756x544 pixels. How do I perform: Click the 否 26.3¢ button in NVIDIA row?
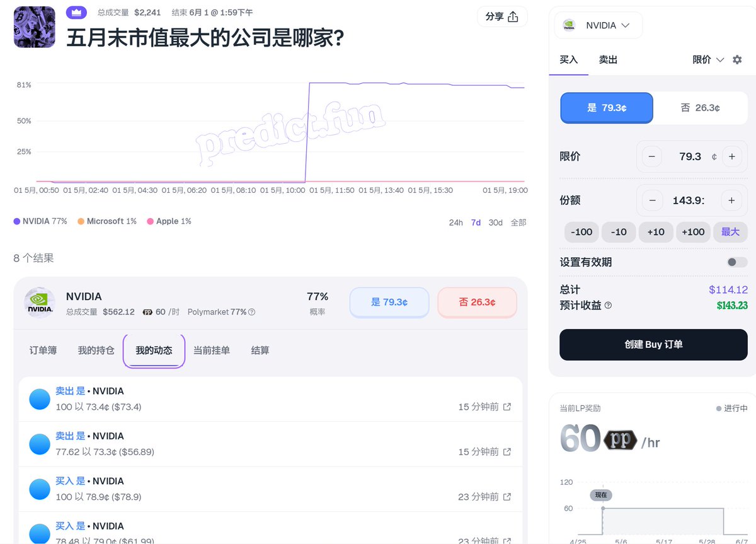click(477, 303)
